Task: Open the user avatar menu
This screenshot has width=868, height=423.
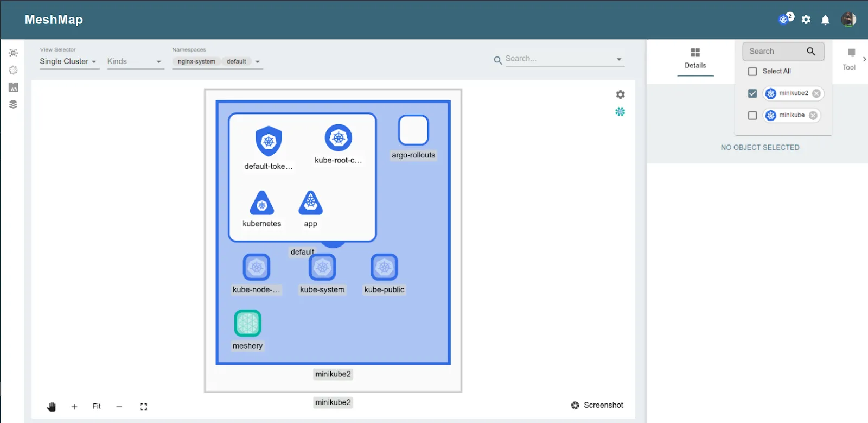Action: tap(848, 20)
